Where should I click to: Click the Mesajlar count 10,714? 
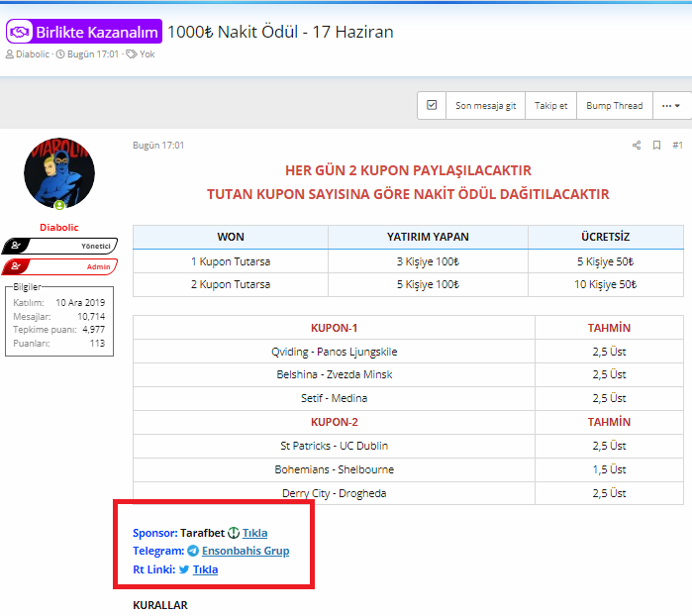[91, 317]
